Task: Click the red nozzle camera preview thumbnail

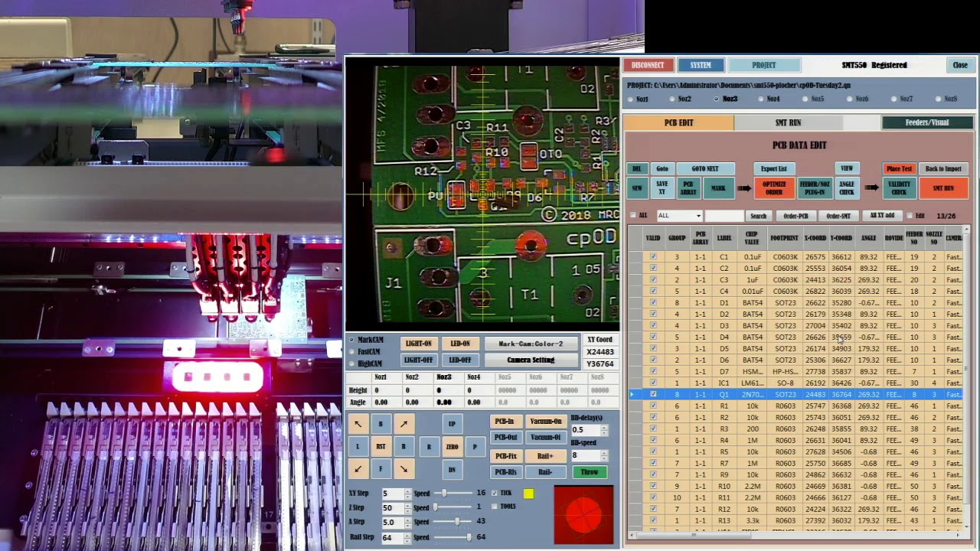Action: pyautogui.click(x=583, y=514)
